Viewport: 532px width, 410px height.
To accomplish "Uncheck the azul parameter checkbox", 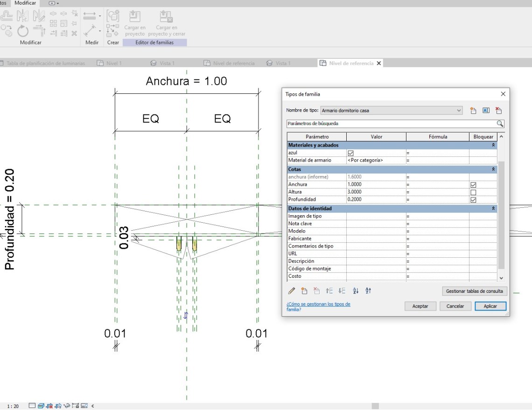I will coord(350,153).
